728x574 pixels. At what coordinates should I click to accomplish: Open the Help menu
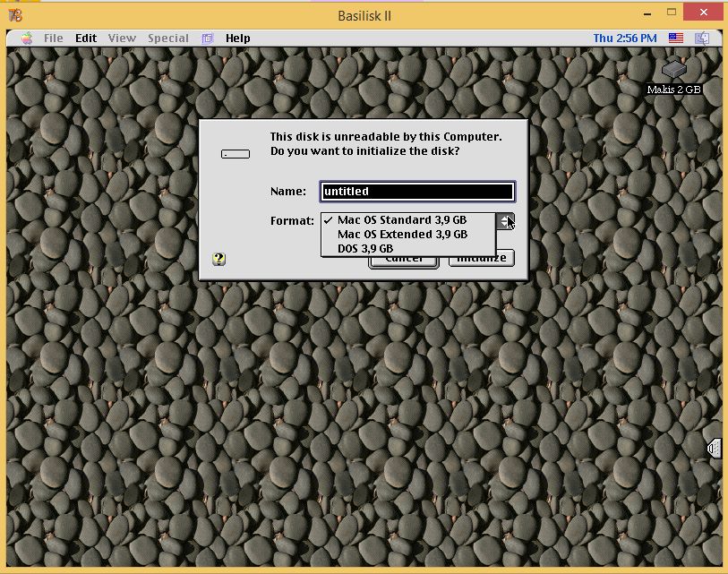(x=237, y=39)
